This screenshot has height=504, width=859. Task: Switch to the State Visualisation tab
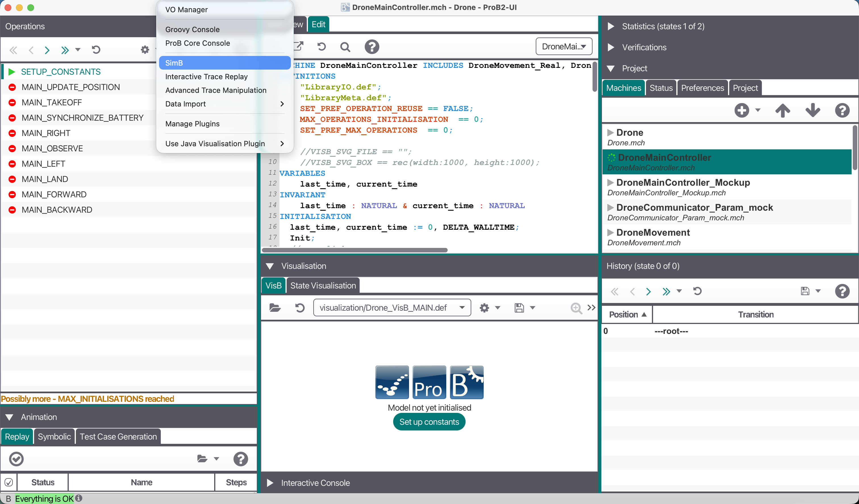click(x=323, y=286)
